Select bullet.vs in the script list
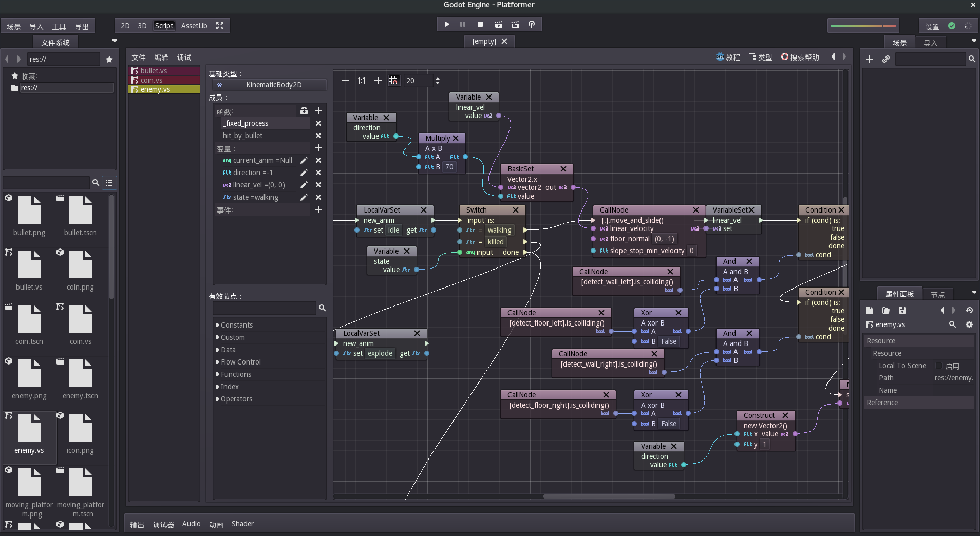The height and width of the screenshot is (536, 980). 154,71
